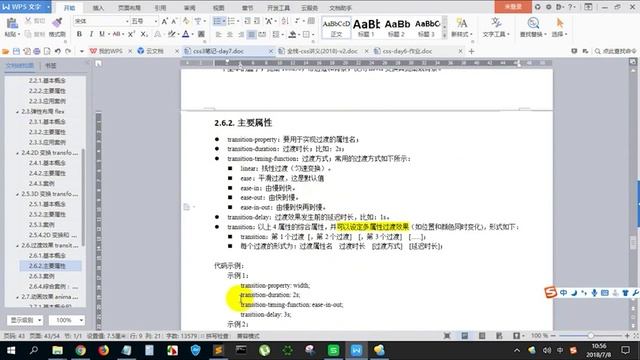Switch to css-day6-作业.doc document tab

pos(407,51)
